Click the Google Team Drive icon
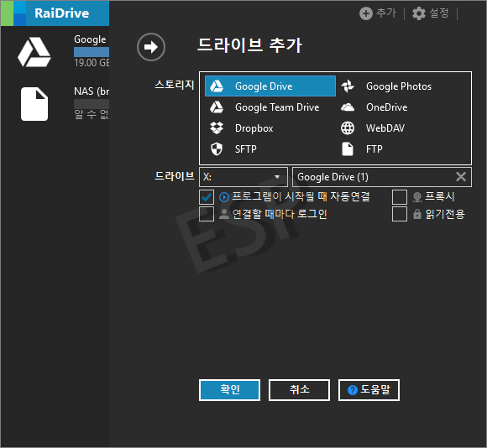Viewport: 487px width, 448px height. (217, 107)
